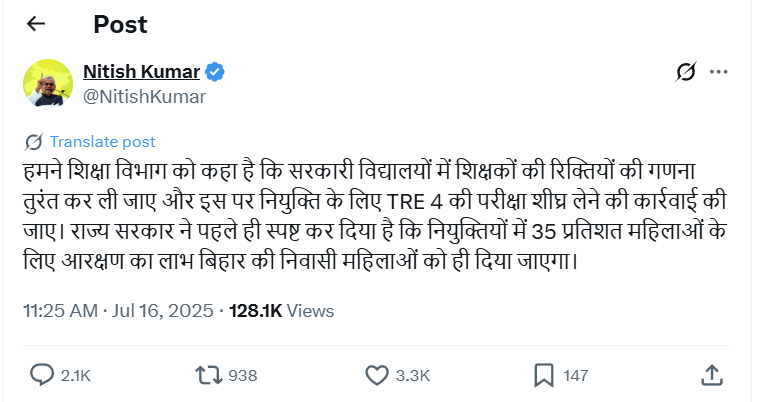Open the @NitishKumar handle link
The image size is (760, 402).
[x=144, y=97]
